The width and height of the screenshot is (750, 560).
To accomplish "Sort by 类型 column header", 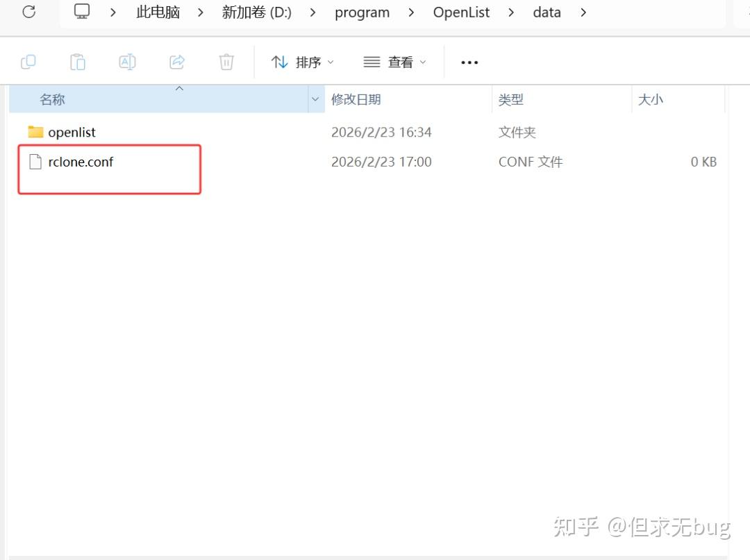I will click(x=511, y=99).
